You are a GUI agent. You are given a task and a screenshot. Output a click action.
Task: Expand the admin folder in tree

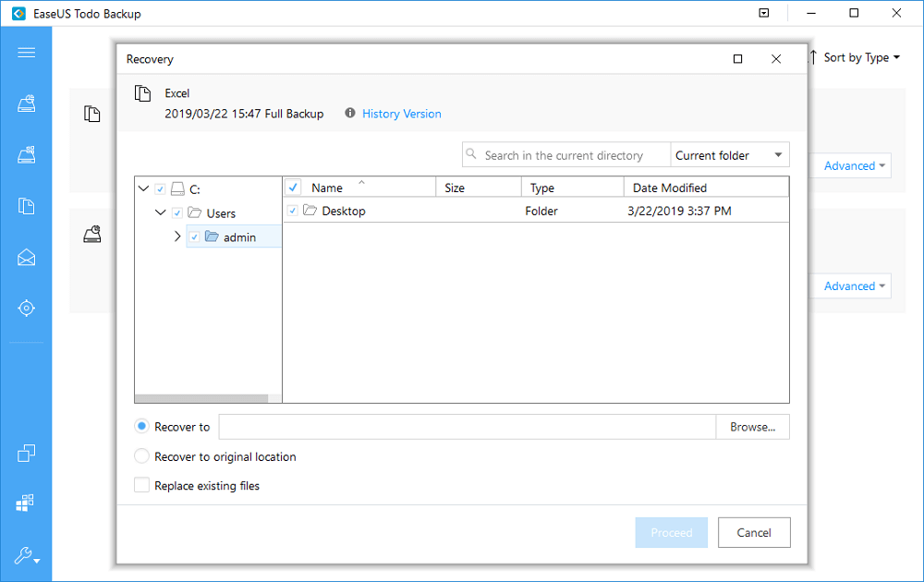pyautogui.click(x=177, y=236)
